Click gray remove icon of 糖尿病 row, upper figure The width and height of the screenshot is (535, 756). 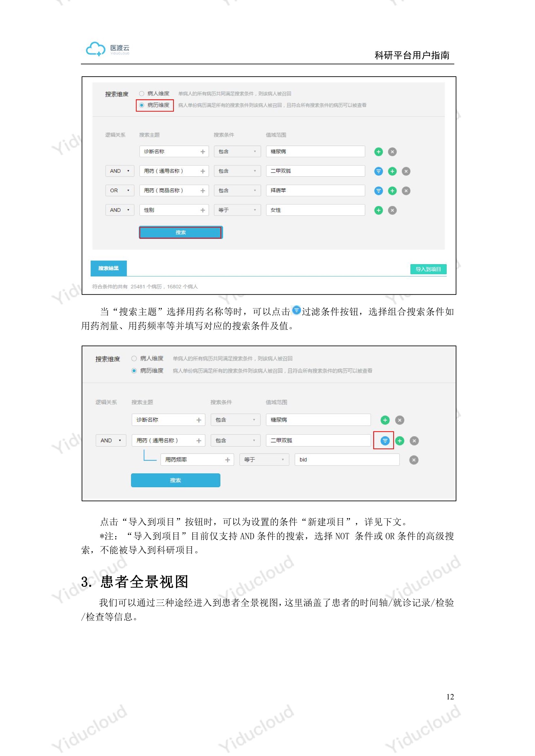(x=392, y=152)
